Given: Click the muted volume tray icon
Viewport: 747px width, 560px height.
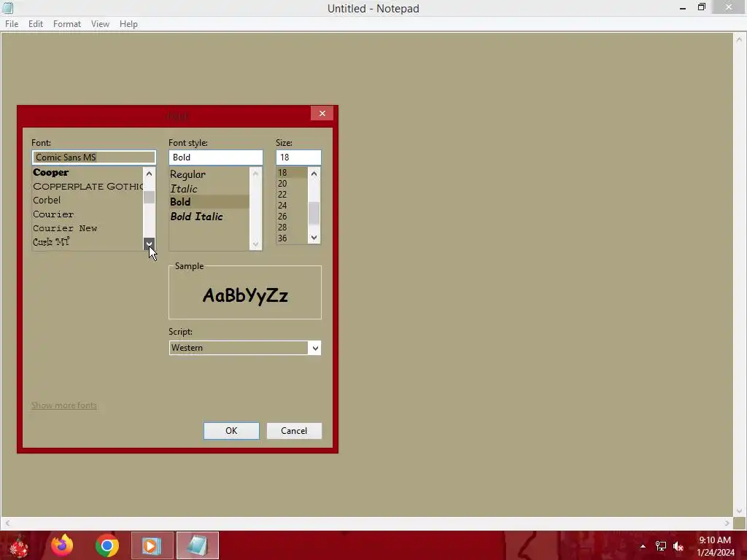Looking at the screenshot, I should pos(678,546).
